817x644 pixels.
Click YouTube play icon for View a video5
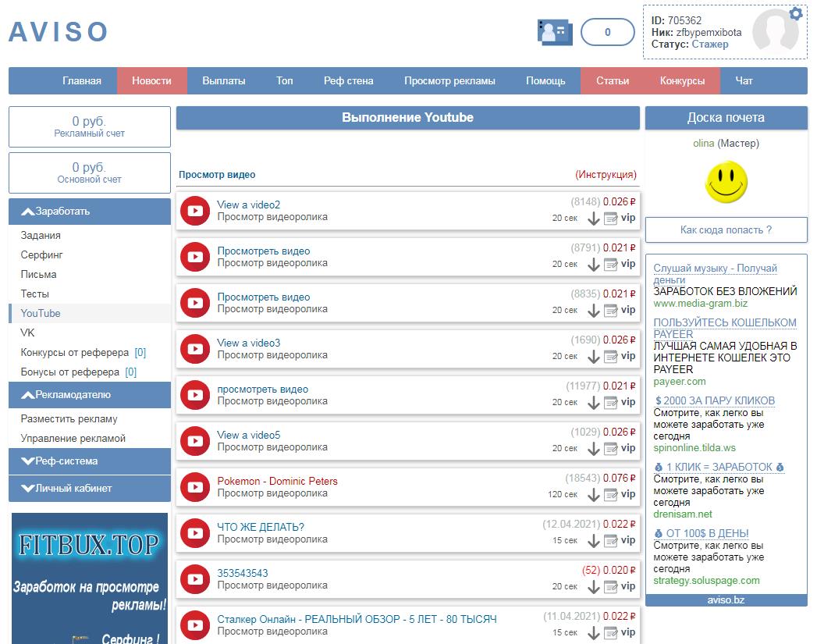pyautogui.click(x=195, y=441)
